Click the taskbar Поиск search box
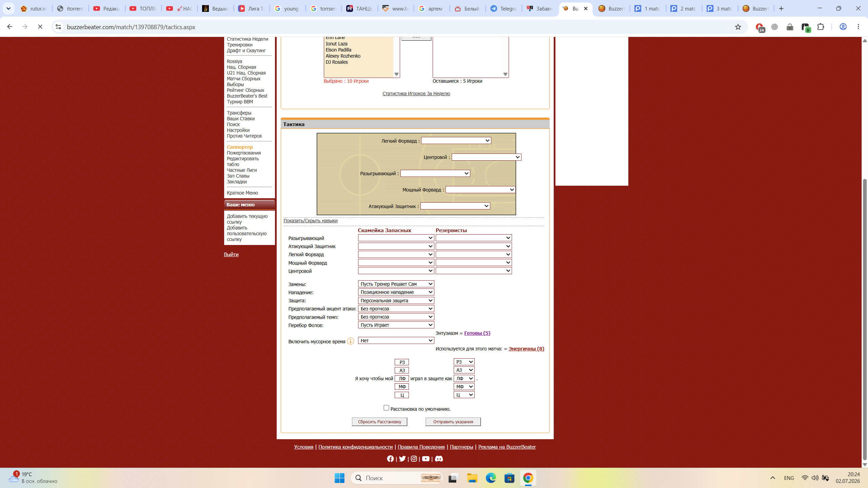This screenshot has height=488, width=868. point(397,478)
